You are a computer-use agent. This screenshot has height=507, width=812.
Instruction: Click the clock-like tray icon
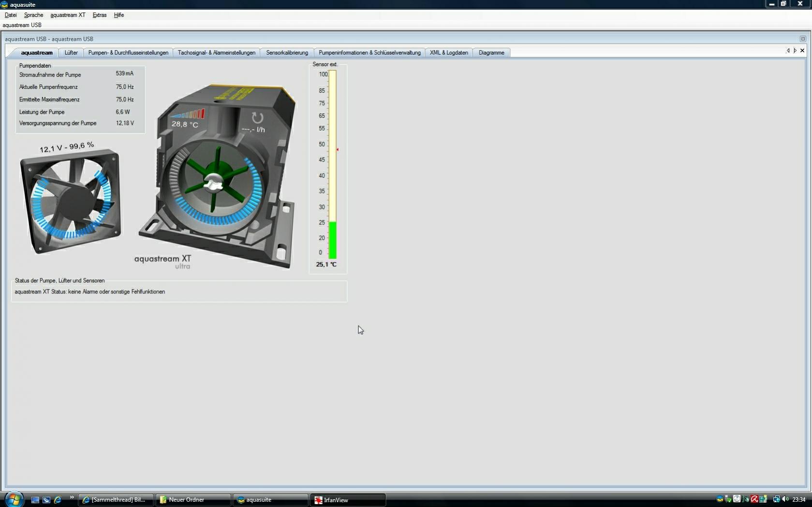tap(737, 499)
